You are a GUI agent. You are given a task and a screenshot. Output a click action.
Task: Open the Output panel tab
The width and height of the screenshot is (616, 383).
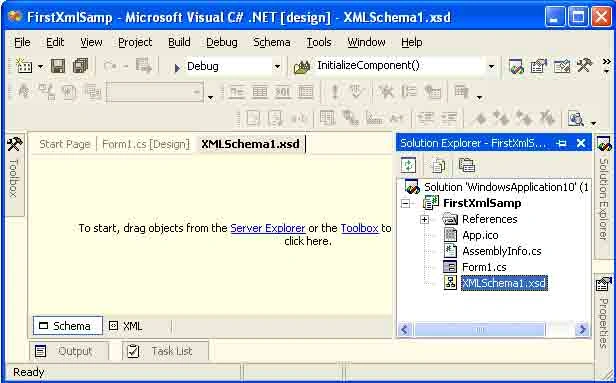tap(69, 351)
